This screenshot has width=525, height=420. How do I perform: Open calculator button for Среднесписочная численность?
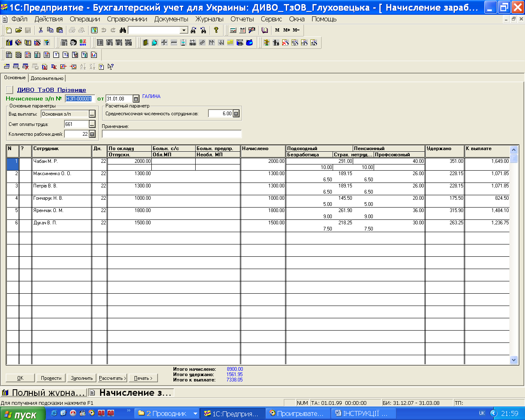click(236, 114)
